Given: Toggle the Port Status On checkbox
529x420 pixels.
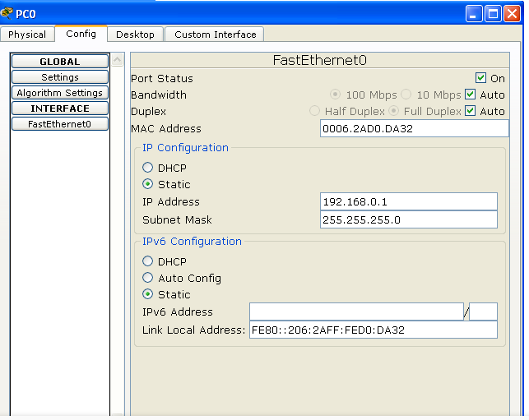Looking at the screenshot, I should point(480,78).
